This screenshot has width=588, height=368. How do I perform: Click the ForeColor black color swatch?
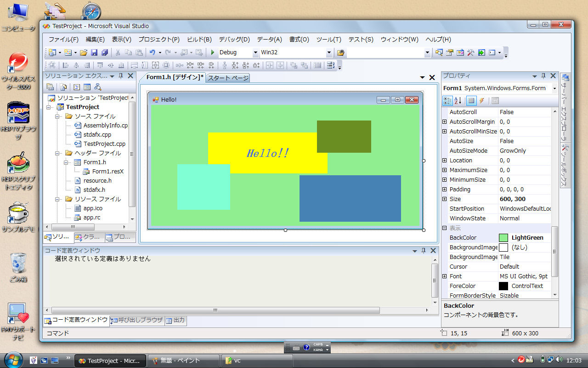(x=503, y=286)
